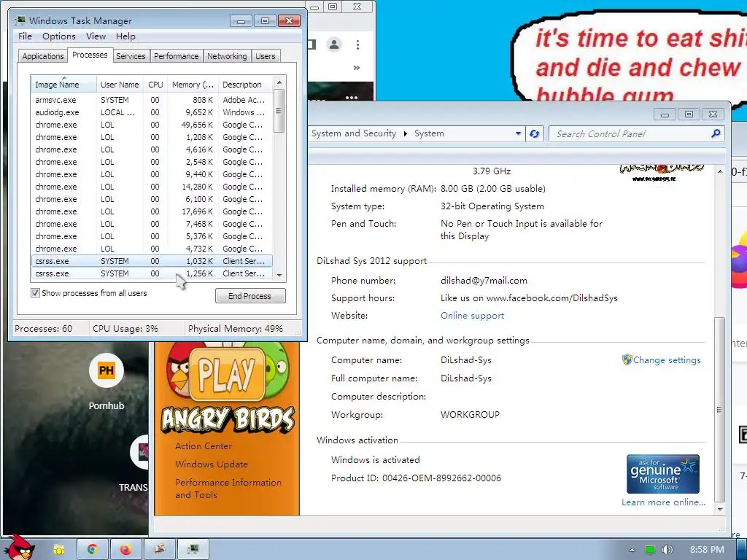The width and height of the screenshot is (747, 560).
Task: Click the green tray icon
Action: click(x=650, y=550)
